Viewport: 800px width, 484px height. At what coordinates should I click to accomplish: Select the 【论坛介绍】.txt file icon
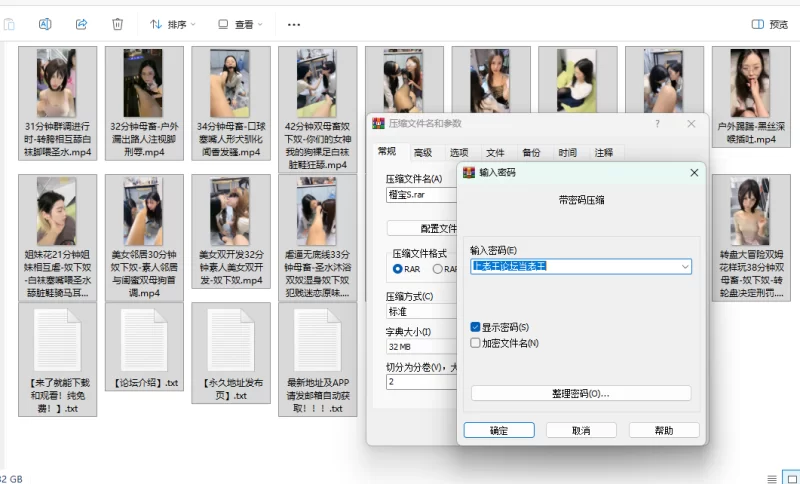click(x=144, y=340)
